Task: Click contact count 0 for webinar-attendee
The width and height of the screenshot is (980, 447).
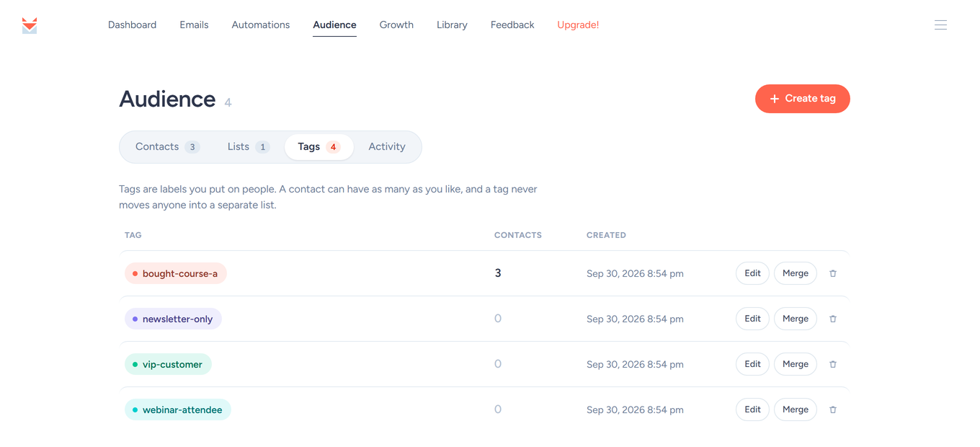Action: coord(498,410)
